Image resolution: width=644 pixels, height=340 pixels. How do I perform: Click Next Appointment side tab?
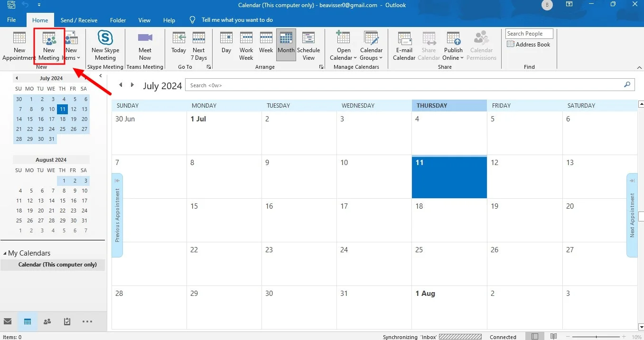632,215
